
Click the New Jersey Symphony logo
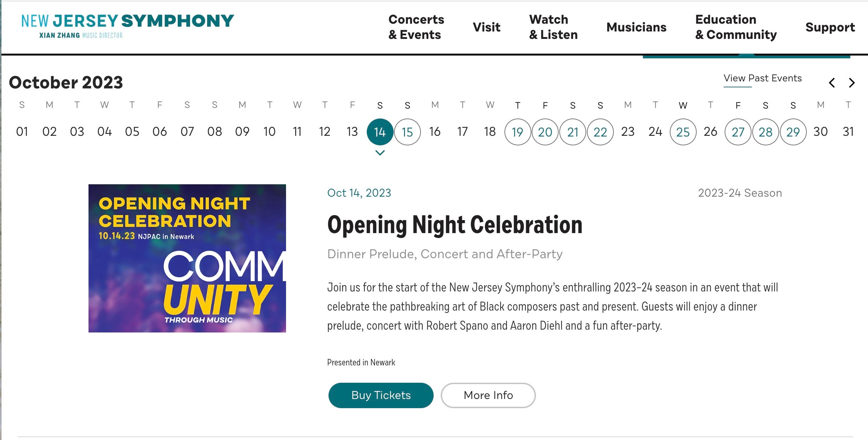tap(127, 25)
